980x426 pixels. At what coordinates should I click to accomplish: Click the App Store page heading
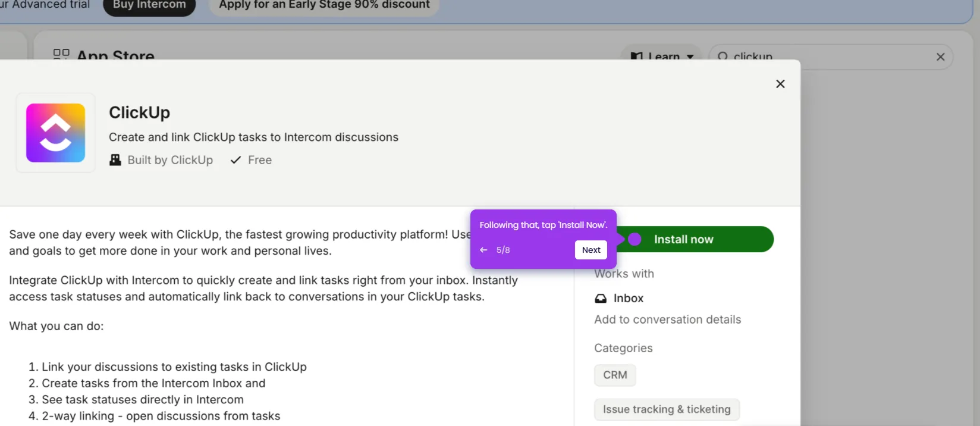click(x=115, y=55)
